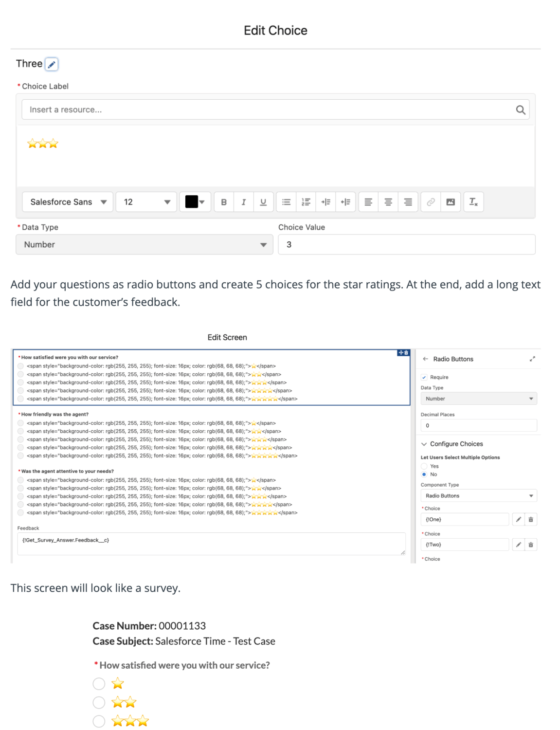Choose Yes for letting users select multiple options

(x=424, y=466)
